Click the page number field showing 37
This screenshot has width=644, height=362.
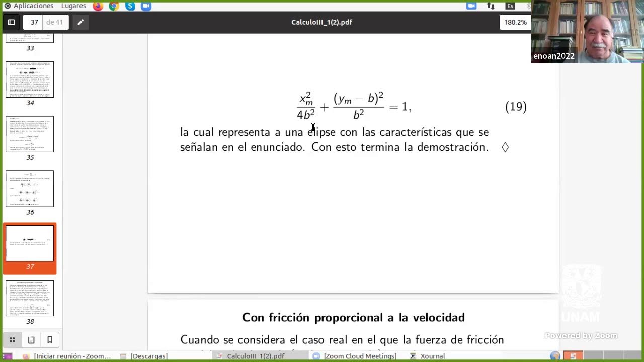click(34, 22)
